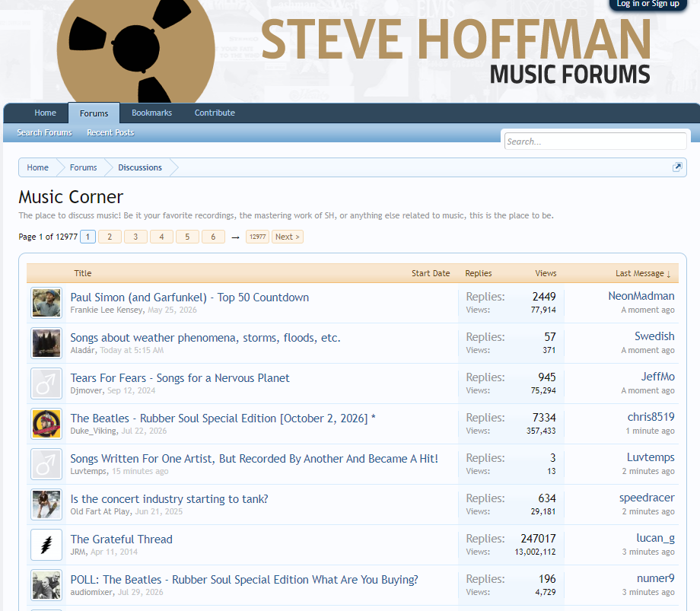
Task: Click Luvtemps' default male avatar icon
Action: coord(46,464)
